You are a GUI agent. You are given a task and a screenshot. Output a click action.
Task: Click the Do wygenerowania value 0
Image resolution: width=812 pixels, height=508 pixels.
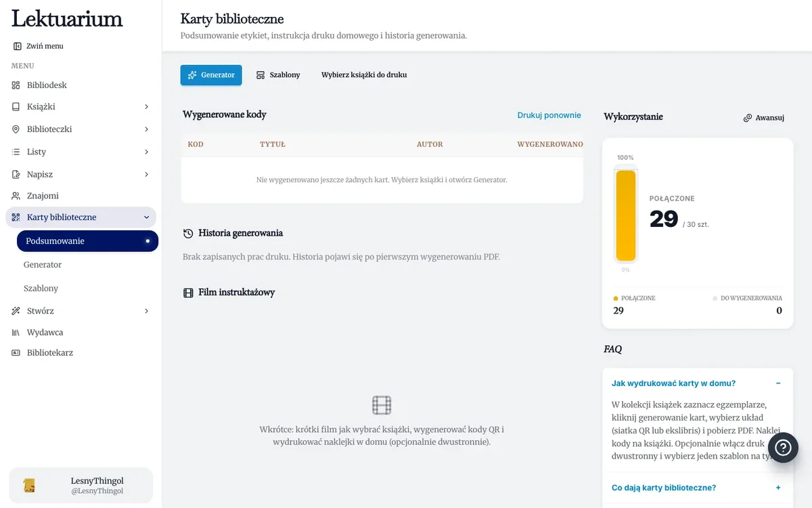779,311
